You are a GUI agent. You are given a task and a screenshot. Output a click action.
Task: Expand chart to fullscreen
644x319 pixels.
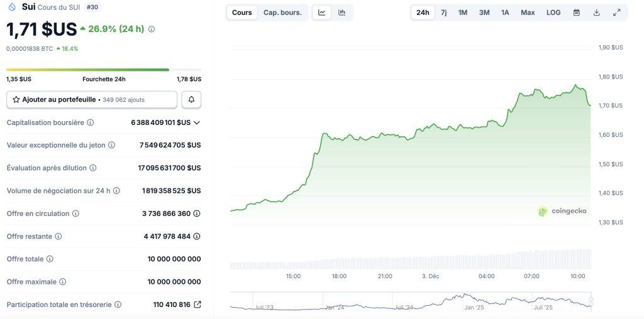point(617,13)
